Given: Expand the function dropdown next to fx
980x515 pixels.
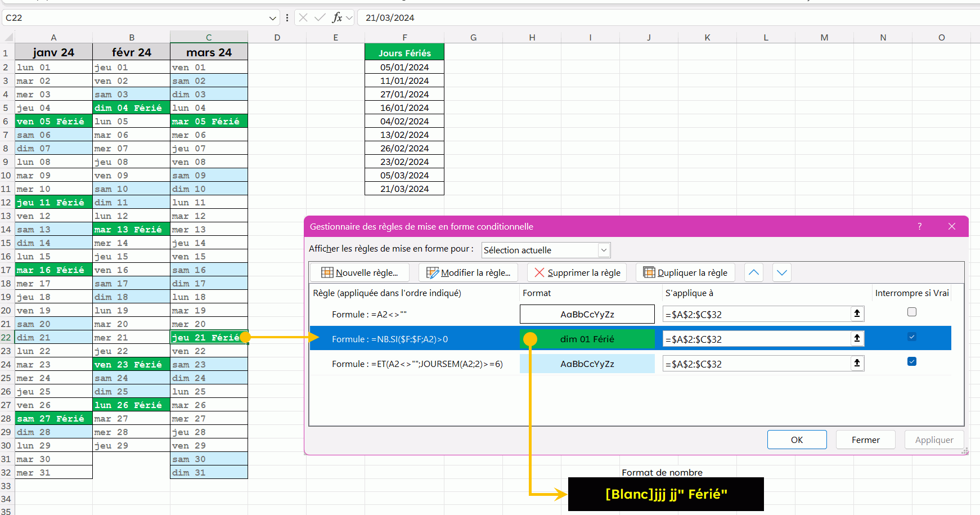Looking at the screenshot, I should click(349, 18).
